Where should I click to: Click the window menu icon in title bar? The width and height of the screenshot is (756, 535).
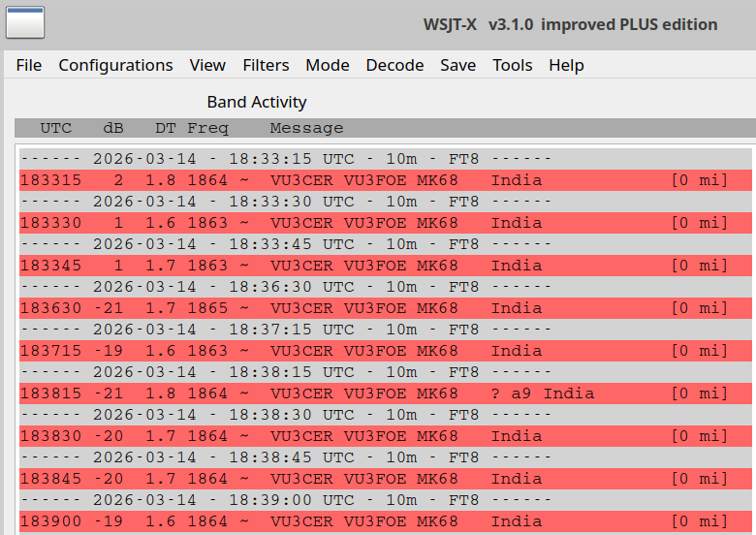pos(25,23)
